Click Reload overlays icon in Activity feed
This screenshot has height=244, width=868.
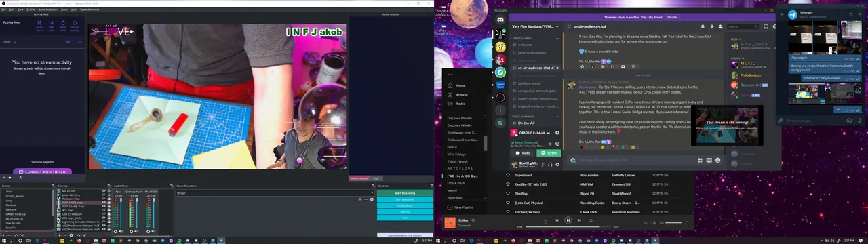[75, 24]
